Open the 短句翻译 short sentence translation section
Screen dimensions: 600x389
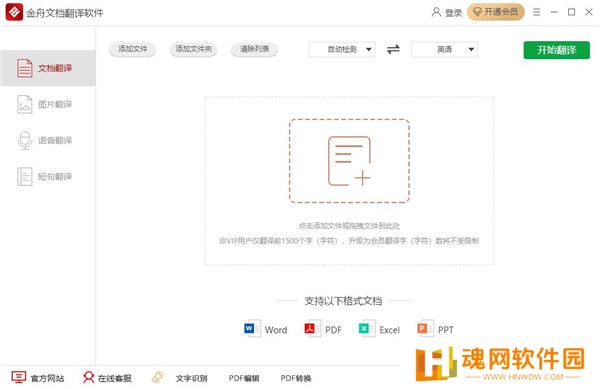tap(47, 176)
